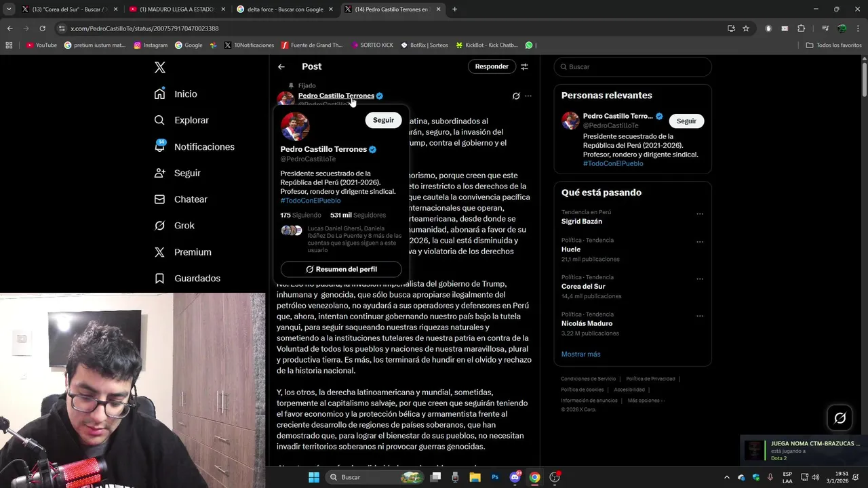Open reply sorting options icon
868x488 pixels.
pyautogui.click(x=524, y=66)
